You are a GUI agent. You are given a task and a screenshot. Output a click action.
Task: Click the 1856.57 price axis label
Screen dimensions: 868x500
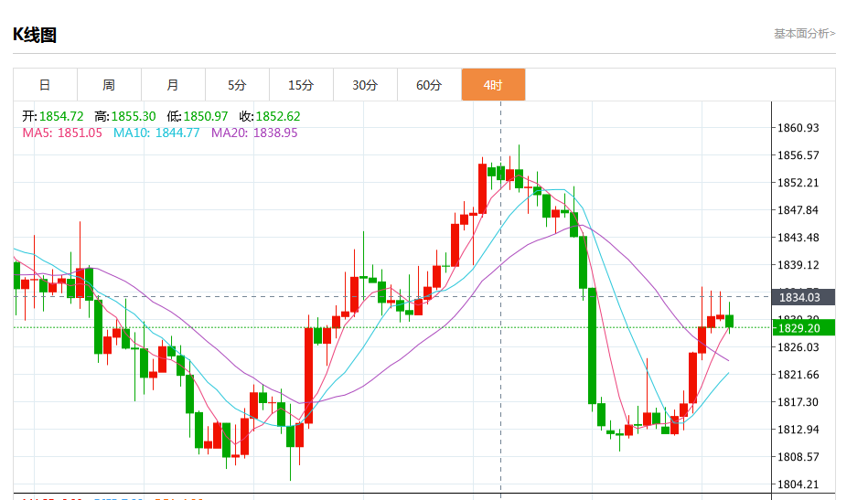point(798,155)
